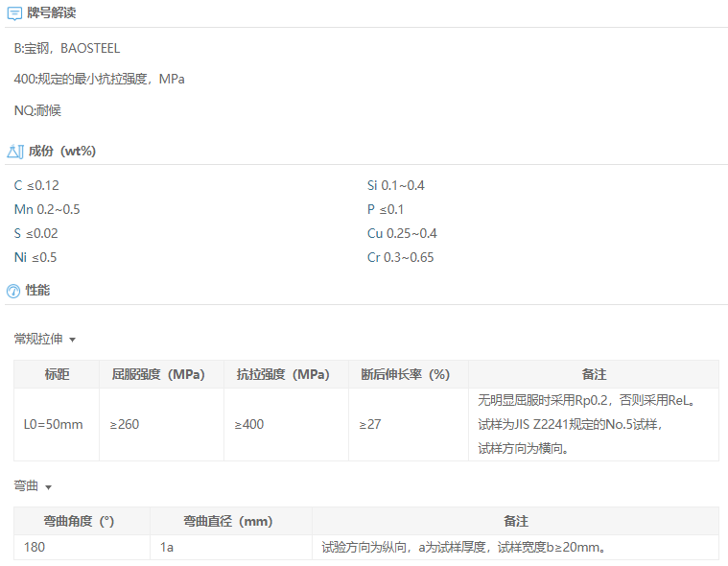
Task: Click the tensile table 备注 header
Action: click(594, 374)
